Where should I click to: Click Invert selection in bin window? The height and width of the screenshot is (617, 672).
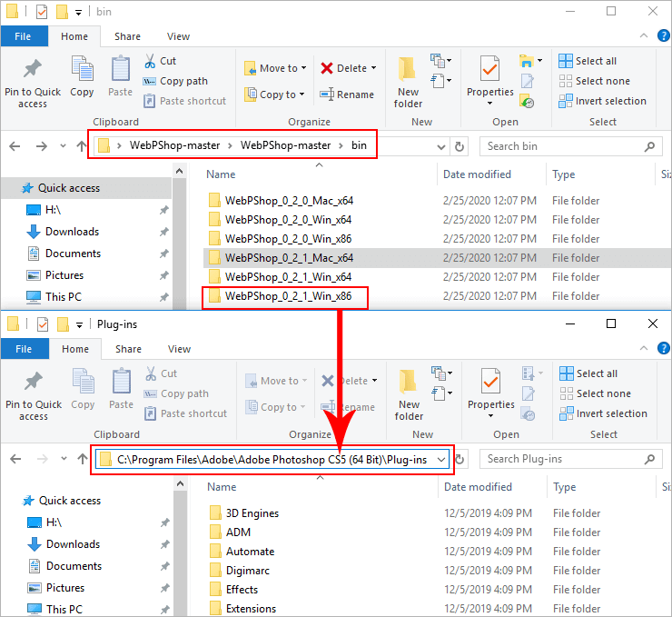602,101
